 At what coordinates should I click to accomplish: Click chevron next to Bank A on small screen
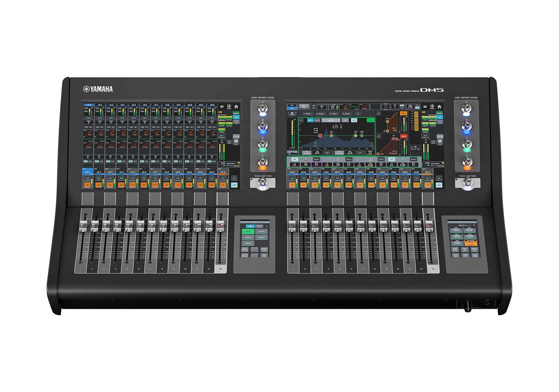coord(474,225)
